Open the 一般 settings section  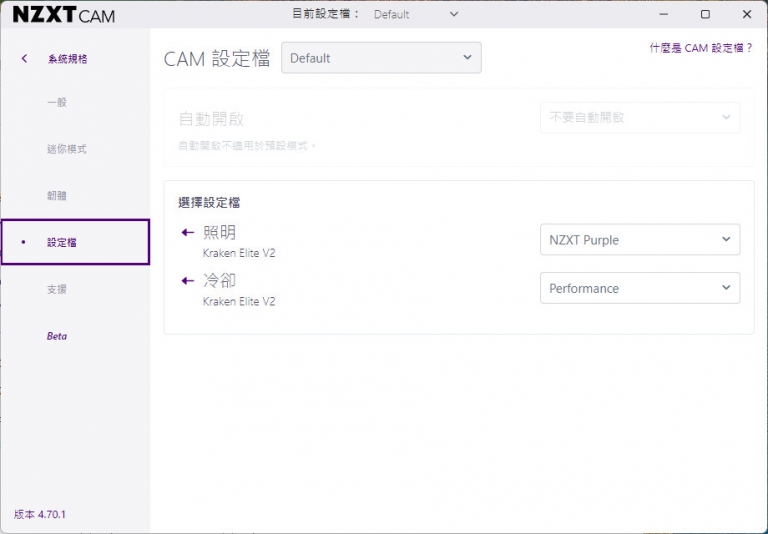[57, 102]
